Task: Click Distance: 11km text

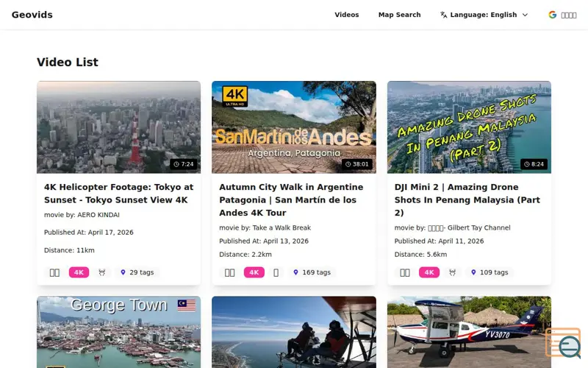Action: (69, 250)
